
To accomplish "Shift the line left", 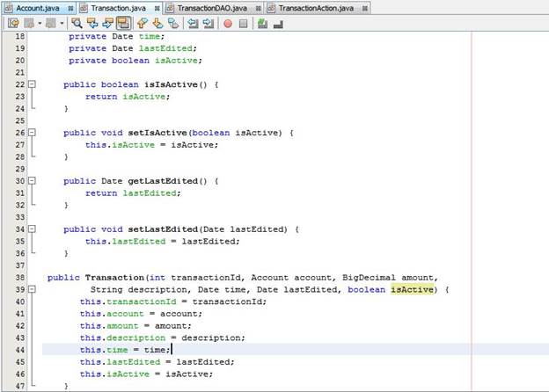I will pyautogui.click(x=193, y=24).
